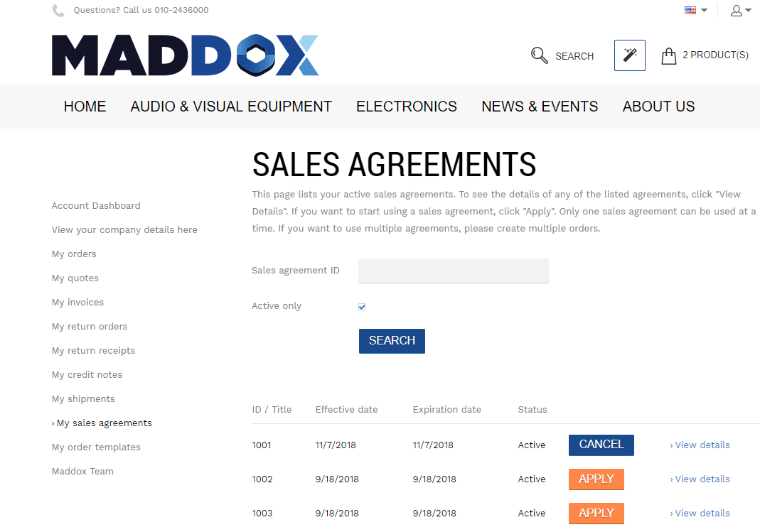Click View your company details here

pos(124,230)
